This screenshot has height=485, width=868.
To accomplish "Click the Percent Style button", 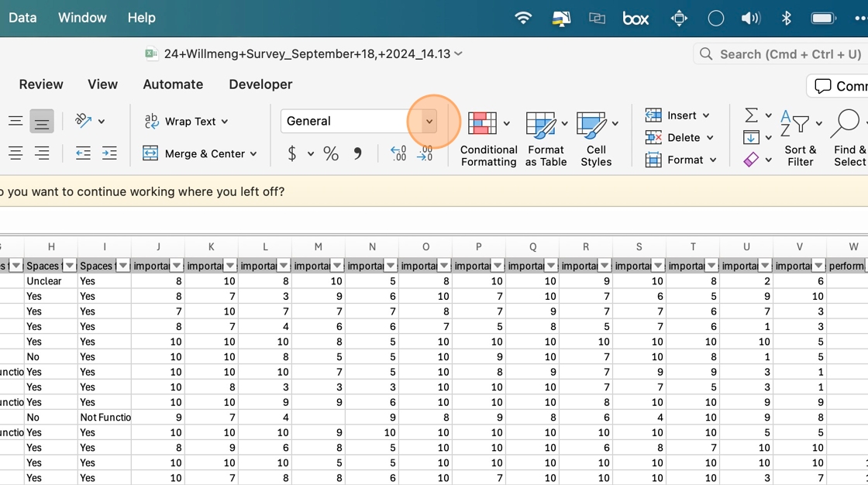I will coord(331,153).
